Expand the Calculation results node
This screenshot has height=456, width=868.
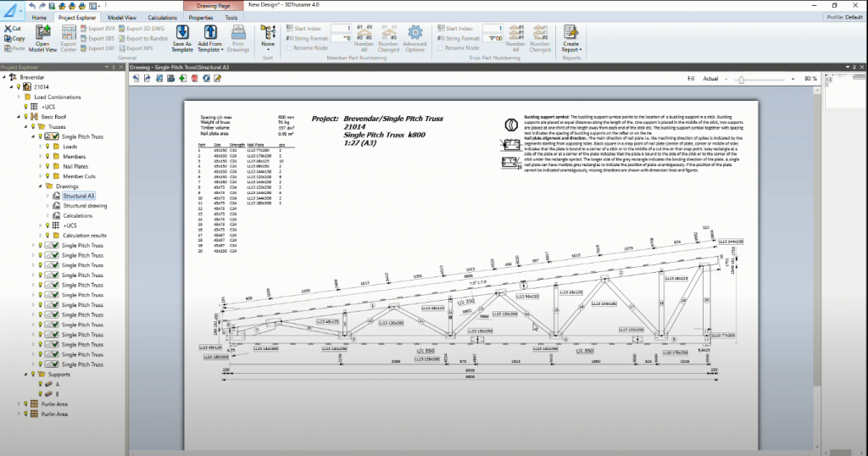point(41,235)
